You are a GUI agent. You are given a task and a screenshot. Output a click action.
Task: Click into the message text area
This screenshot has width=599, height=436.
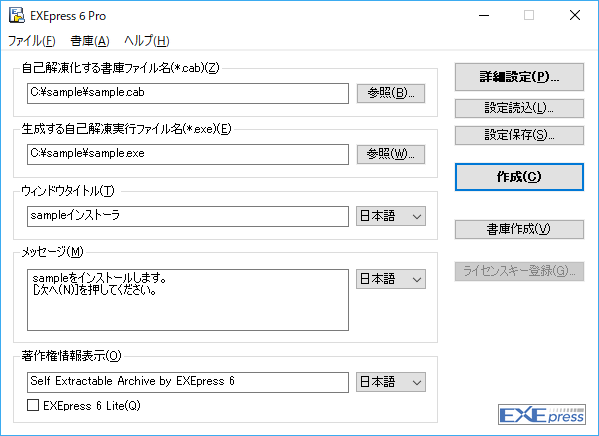point(188,300)
